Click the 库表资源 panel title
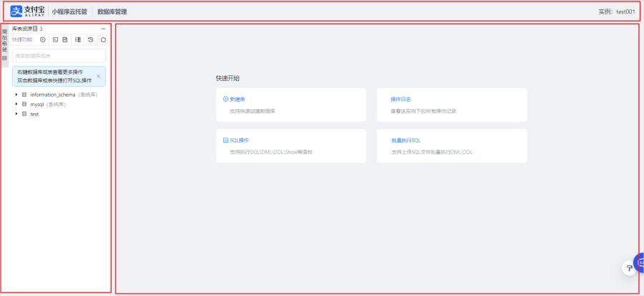644x296 pixels. (22, 29)
